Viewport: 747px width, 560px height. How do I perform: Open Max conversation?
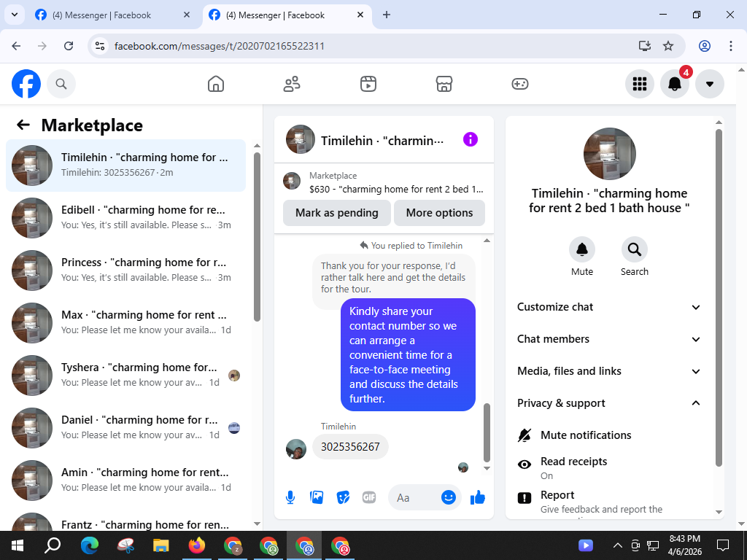coord(125,322)
